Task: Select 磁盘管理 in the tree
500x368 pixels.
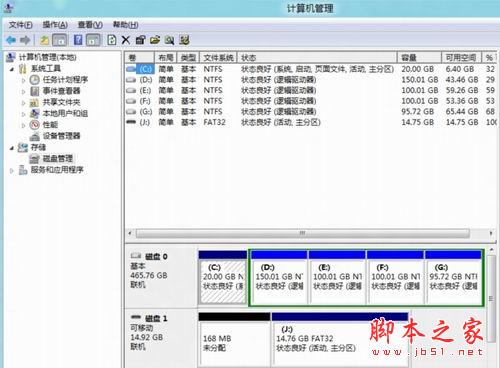Action: click(58, 159)
